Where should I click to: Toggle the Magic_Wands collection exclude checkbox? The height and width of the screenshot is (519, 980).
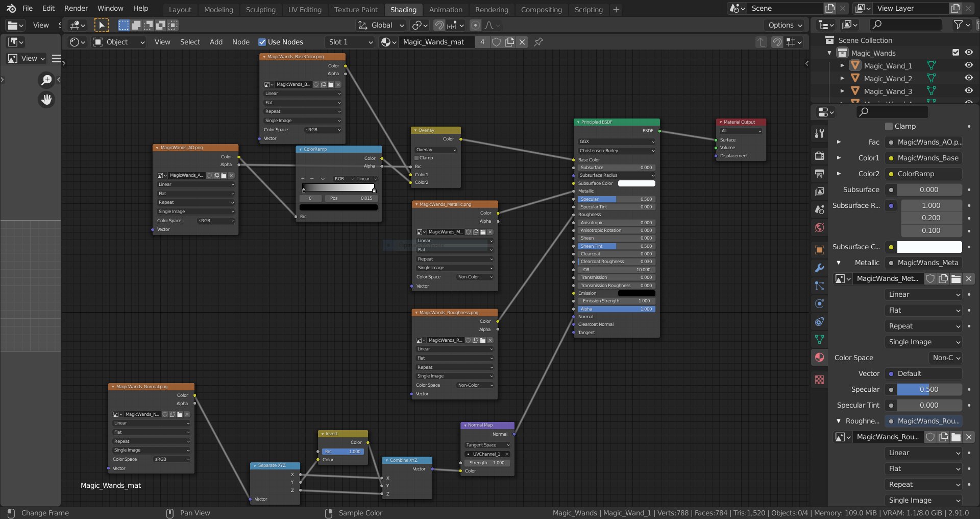pyautogui.click(x=956, y=52)
